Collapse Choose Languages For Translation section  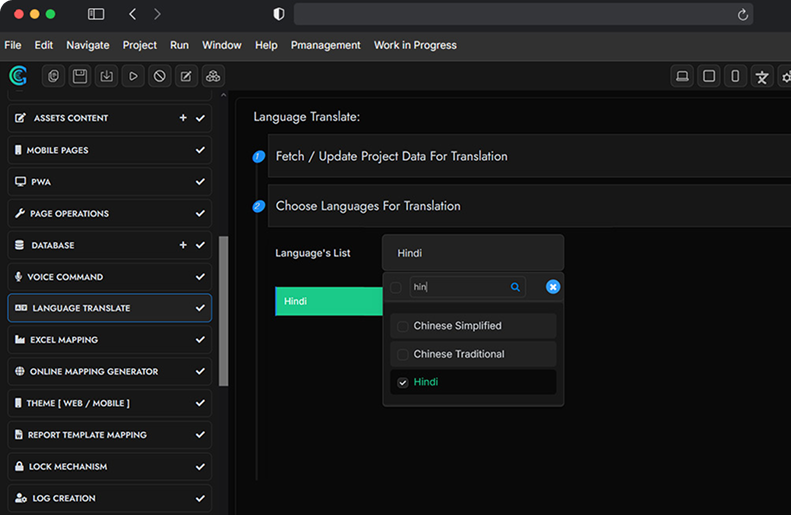coord(368,206)
